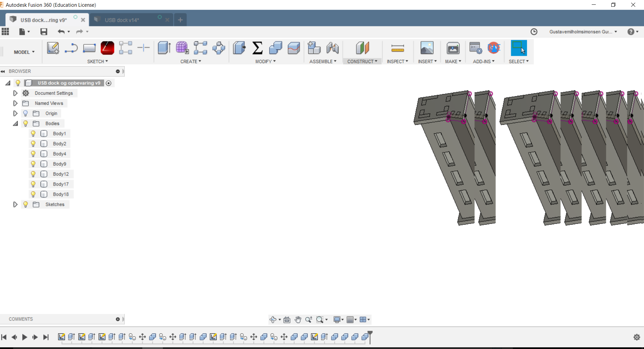
Task: Open the MODEL workspace dropdown
Action: click(24, 52)
